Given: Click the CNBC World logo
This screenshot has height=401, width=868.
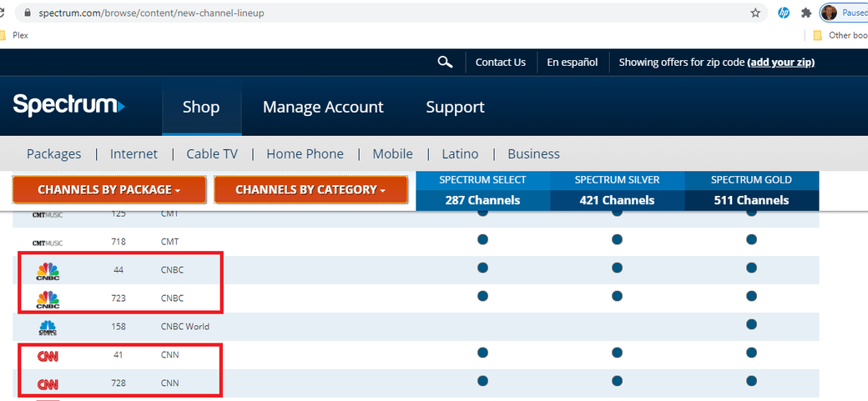Looking at the screenshot, I should click(x=48, y=328).
